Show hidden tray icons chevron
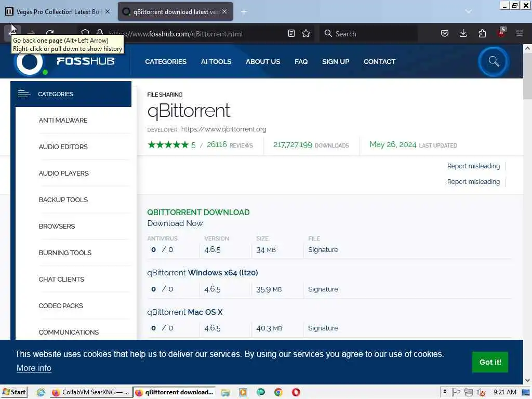Image resolution: width=532 pixels, height=399 pixels. [445, 392]
